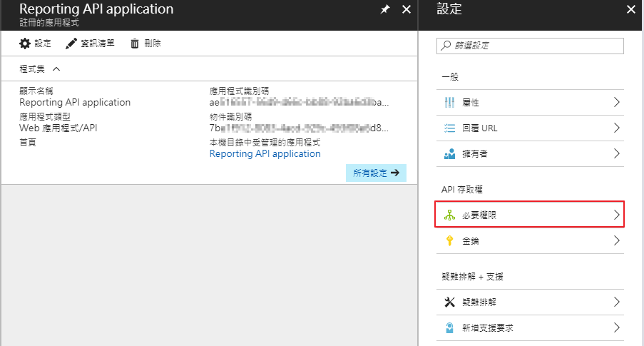Viewport: 644px width, 346px height.
Task: Click the 金鑰 key icon
Action: click(449, 241)
